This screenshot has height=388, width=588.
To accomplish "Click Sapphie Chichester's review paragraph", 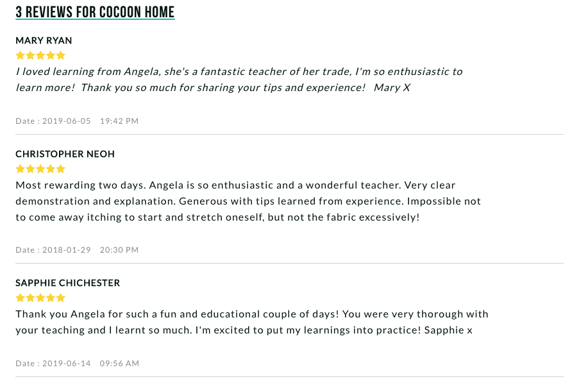I will click(x=251, y=322).
